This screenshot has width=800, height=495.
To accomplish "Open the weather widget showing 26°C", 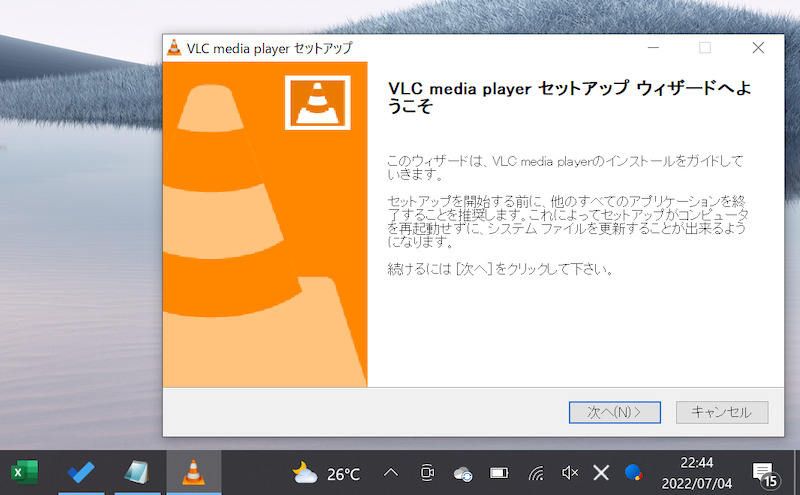I will coord(326,473).
